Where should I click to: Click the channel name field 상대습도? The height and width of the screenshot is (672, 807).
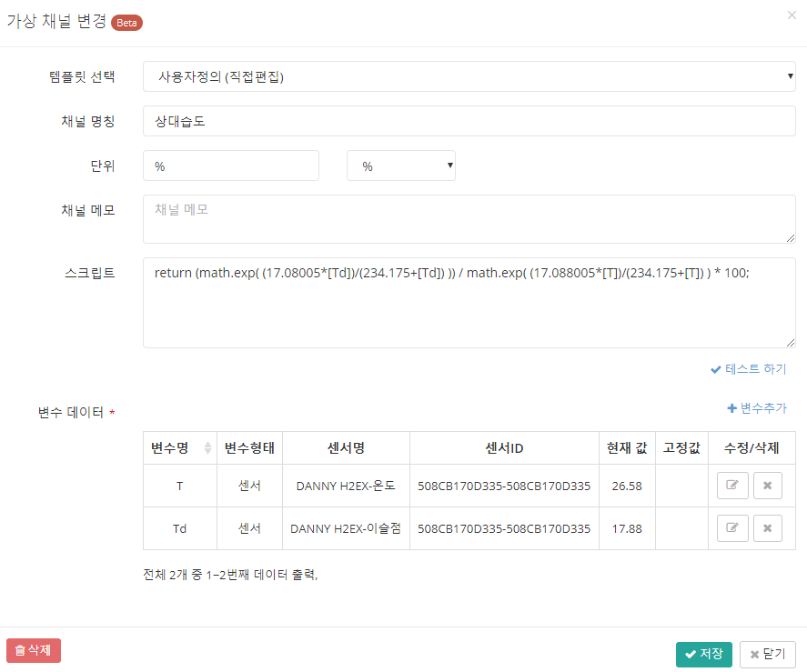tap(469, 122)
